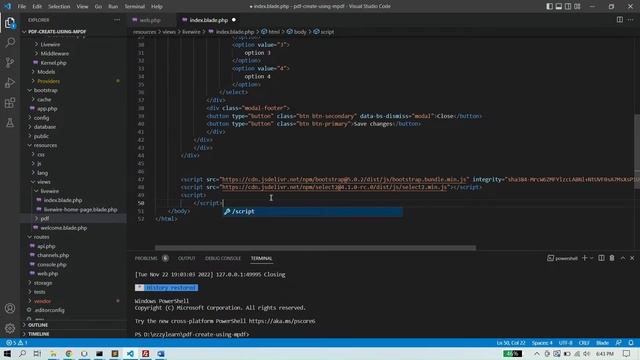The width and height of the screenshot is (640, 360).
Task: Maximize the panel with the caret-up icon
Action: [x=623, y=258]
